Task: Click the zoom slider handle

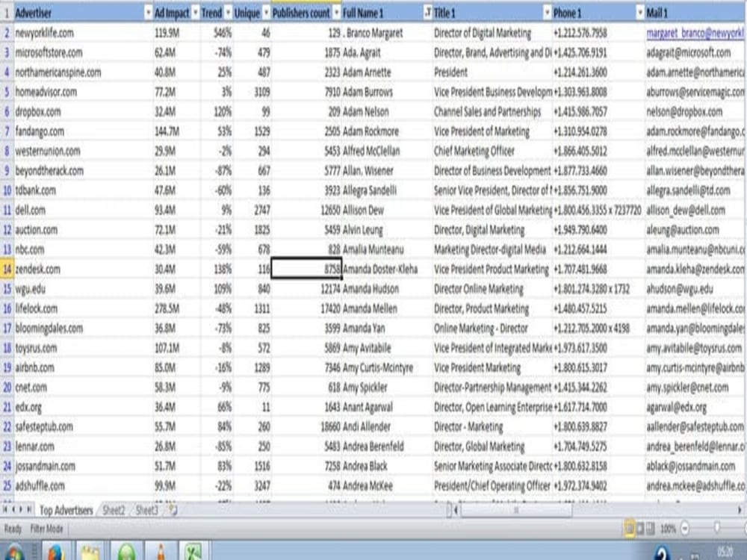Action: coord(716,528)
